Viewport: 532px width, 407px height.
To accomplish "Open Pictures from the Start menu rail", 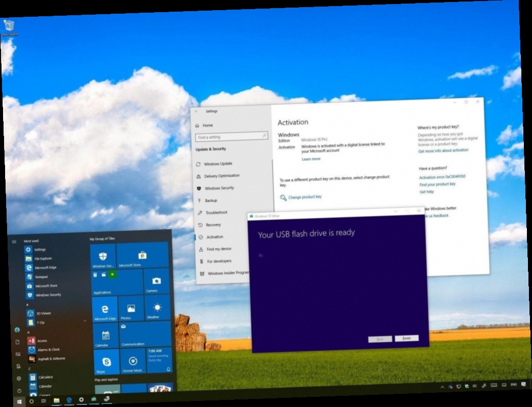I will point(18,354).
